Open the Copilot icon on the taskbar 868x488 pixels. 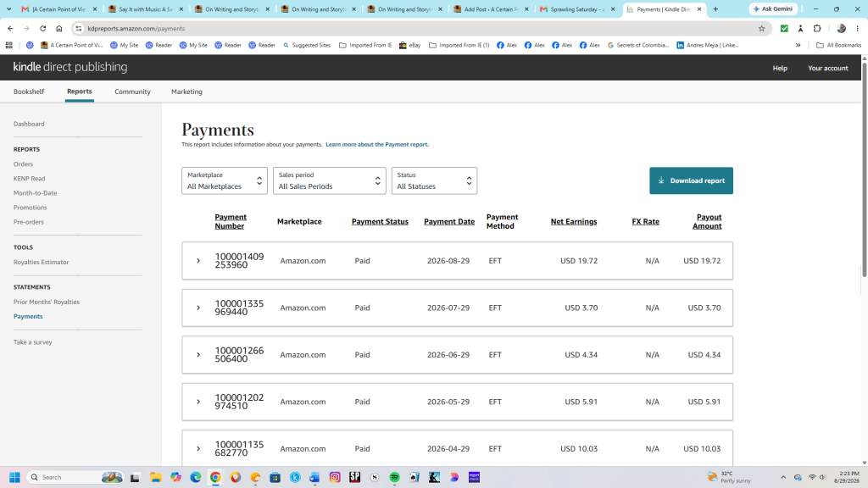[175, 477]
